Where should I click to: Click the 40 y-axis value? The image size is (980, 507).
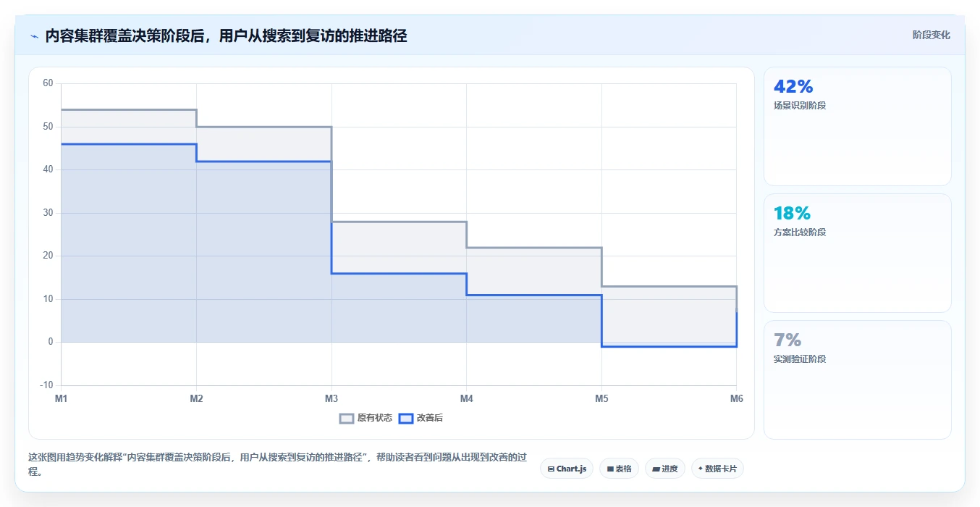[48, 169]
